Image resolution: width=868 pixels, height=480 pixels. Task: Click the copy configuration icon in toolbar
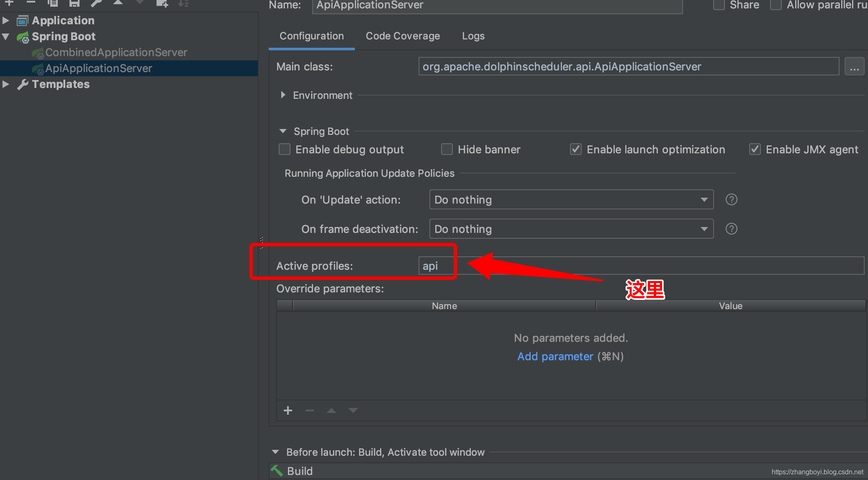[53, 3]
